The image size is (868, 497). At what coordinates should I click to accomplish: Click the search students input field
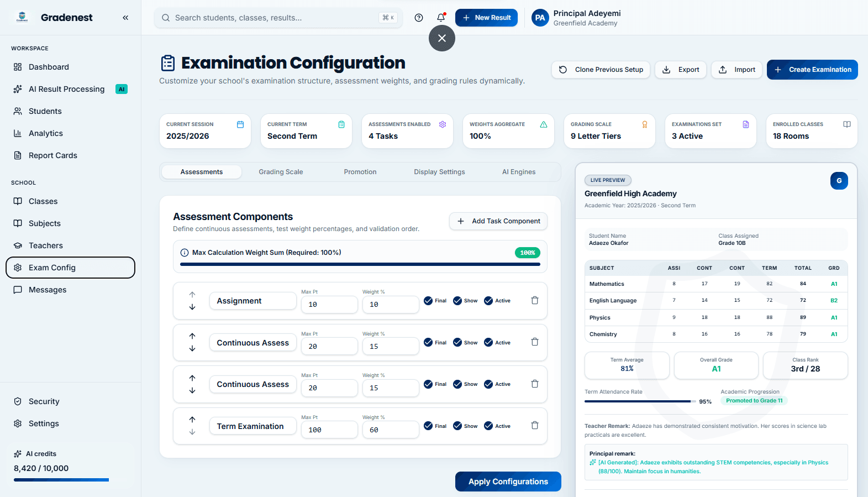[278, 18]
